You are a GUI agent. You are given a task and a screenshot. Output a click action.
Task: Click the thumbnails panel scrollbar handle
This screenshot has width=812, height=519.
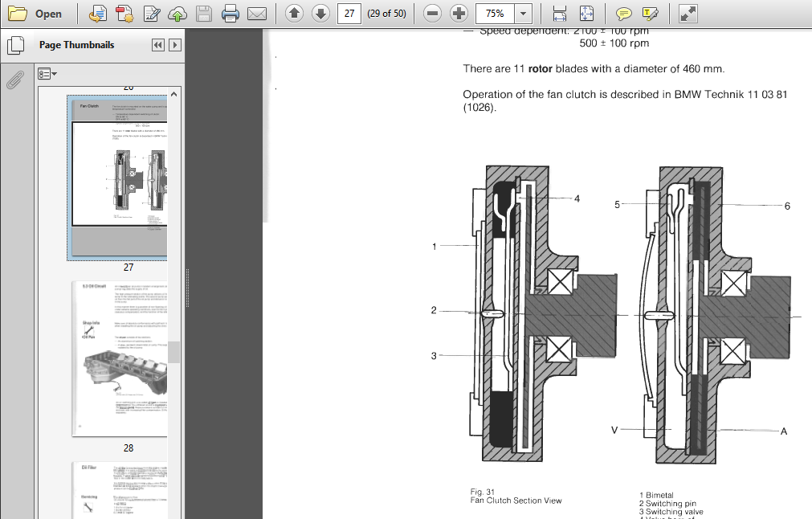pyautogui.click(x=174, y=352)
